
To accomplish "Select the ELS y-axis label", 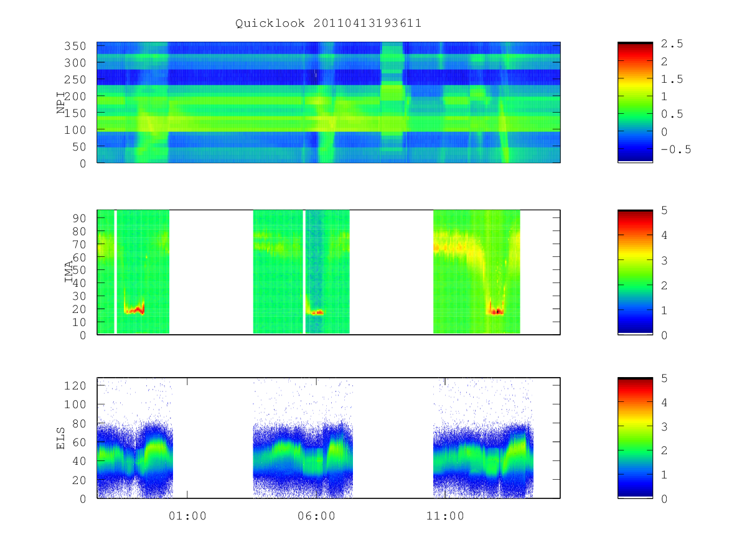I will pyautogui.click(x=61, y=438).
